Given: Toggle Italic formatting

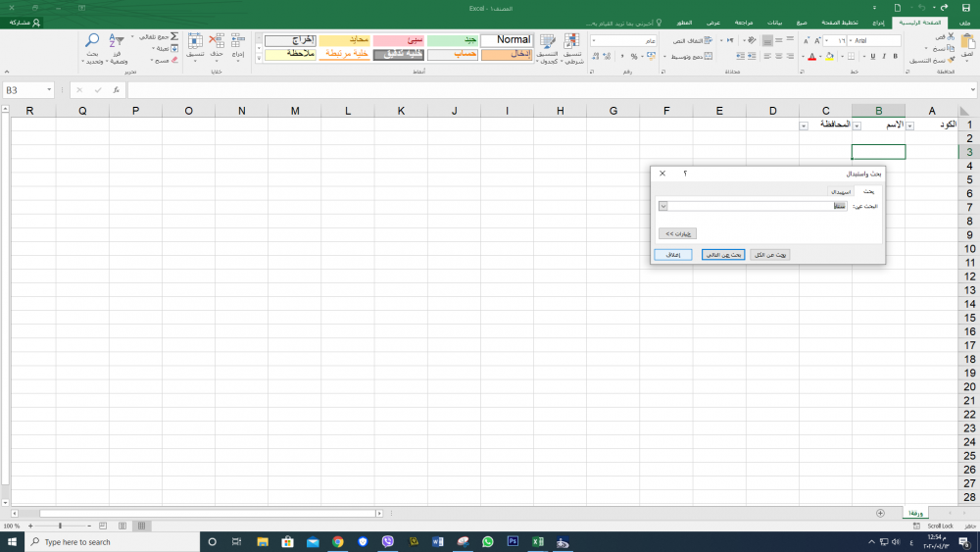Looking at the screenshot, I should point(884,56).
